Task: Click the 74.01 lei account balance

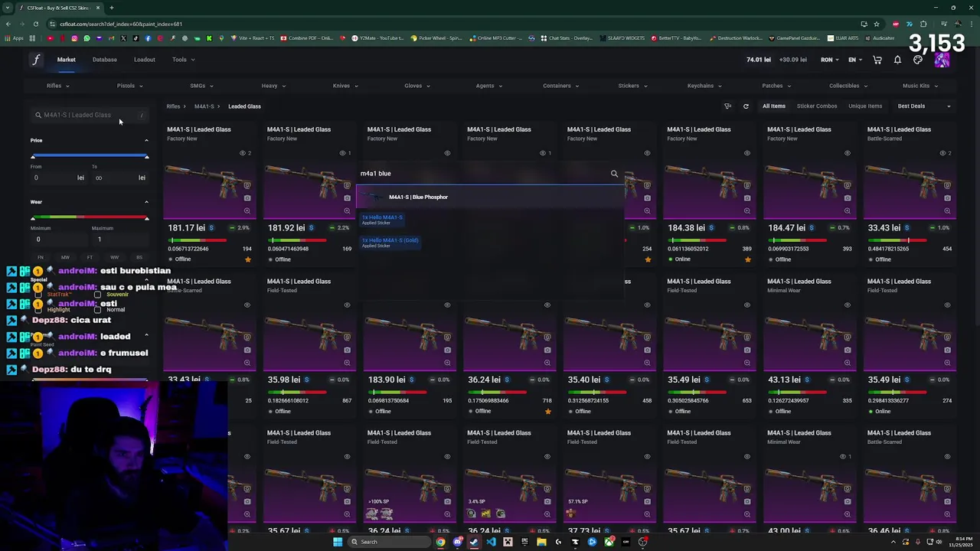Action: coord(758,60)
